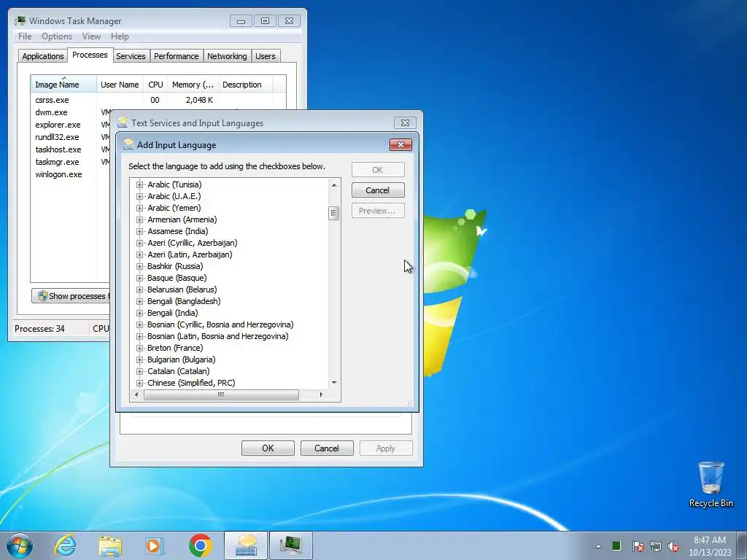Select the dwm.exe process row

71,112
